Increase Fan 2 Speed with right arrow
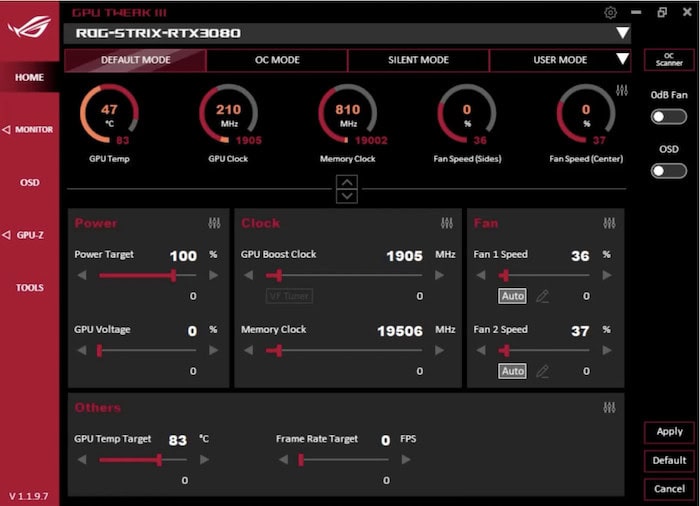The width and height of the screenshot is (700, 506). (607, 350)
